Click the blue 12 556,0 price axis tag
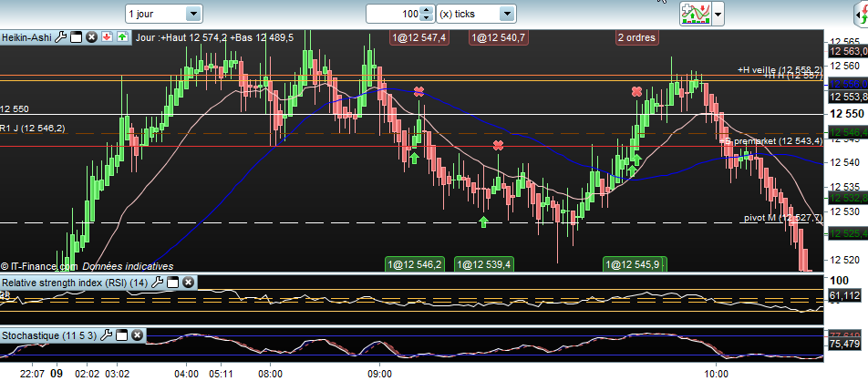The image size is (868, 381). coord(847,84)
